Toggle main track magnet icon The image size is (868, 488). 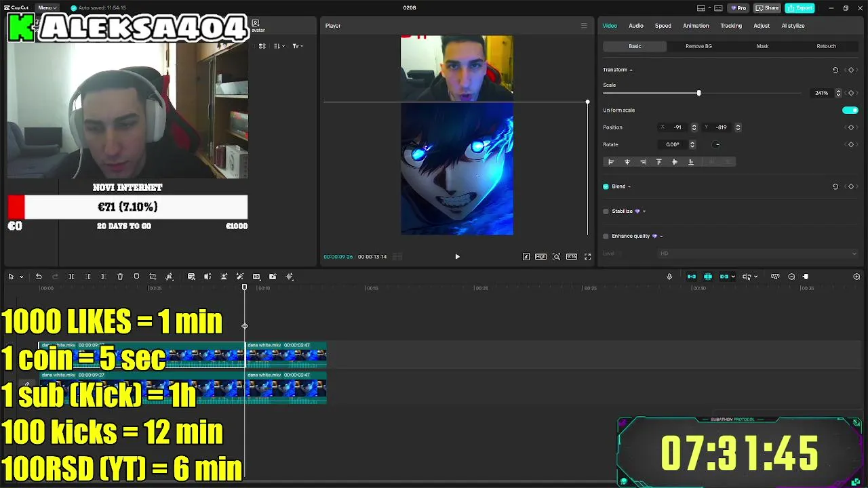point(692,277)
